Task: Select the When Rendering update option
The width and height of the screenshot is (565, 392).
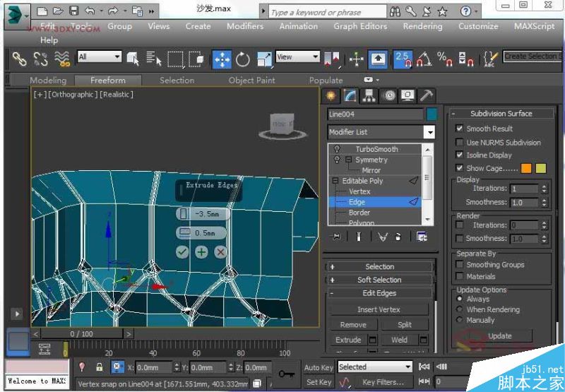Action: [x=460, y=309]
